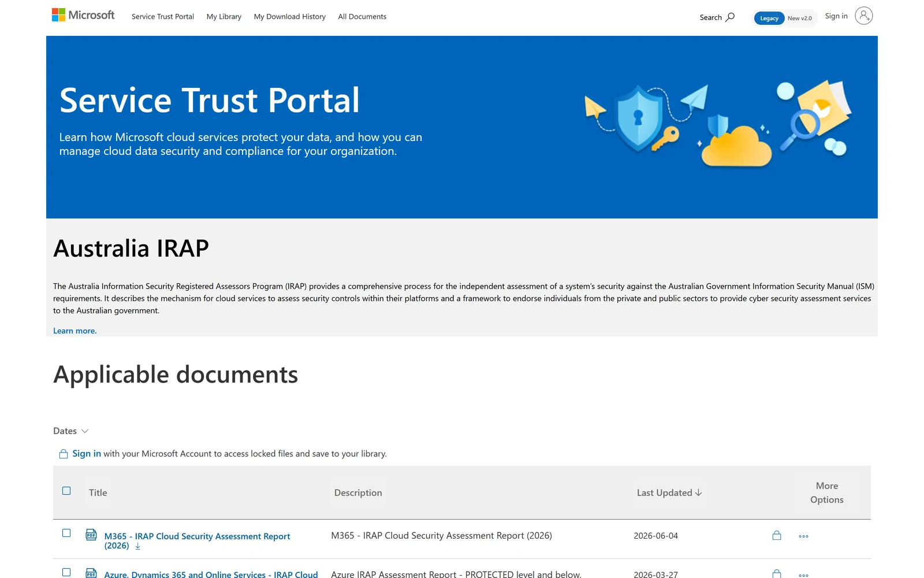Image resolution: width=924 pixels, height=578 pixels.
Task: Click the user account avatar icon
Action: coord(864,16)
